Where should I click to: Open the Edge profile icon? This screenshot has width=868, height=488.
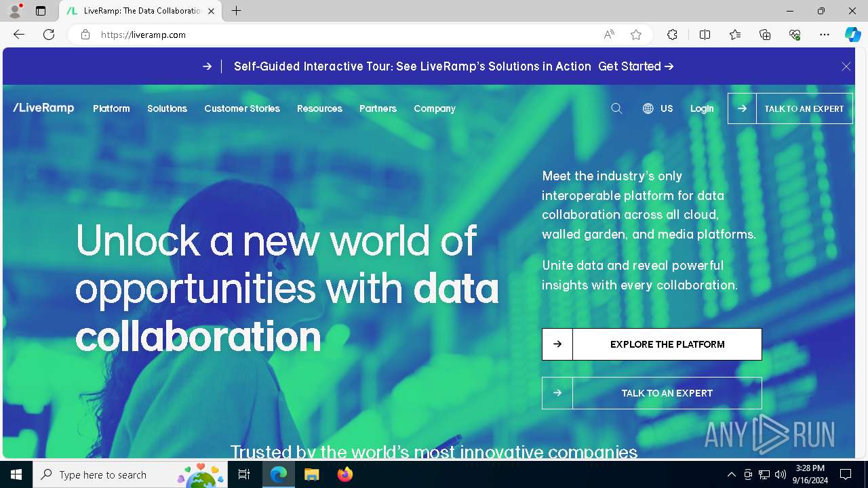15,11
